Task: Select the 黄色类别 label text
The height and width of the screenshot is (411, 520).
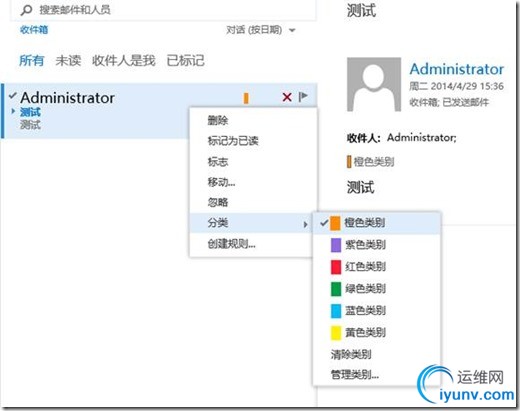Action: pos(365,332)
